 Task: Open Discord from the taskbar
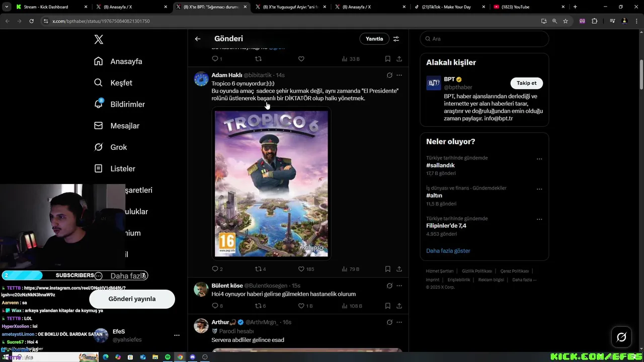[192, 357]
